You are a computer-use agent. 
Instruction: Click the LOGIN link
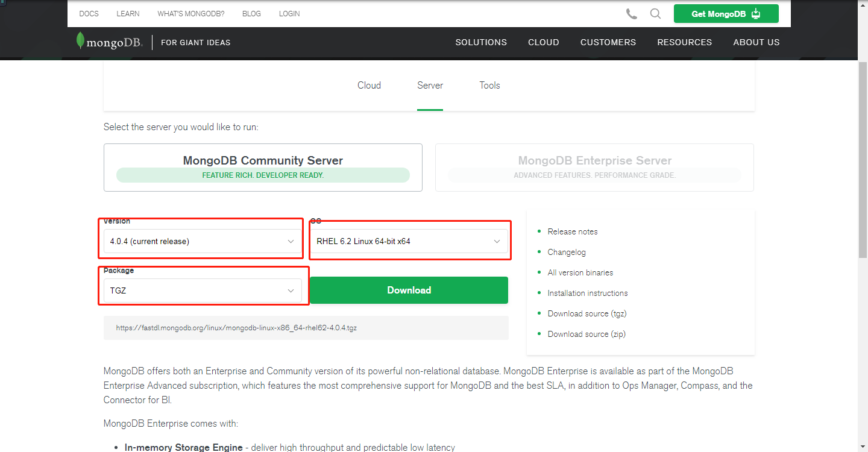click(x=289, y=14)
